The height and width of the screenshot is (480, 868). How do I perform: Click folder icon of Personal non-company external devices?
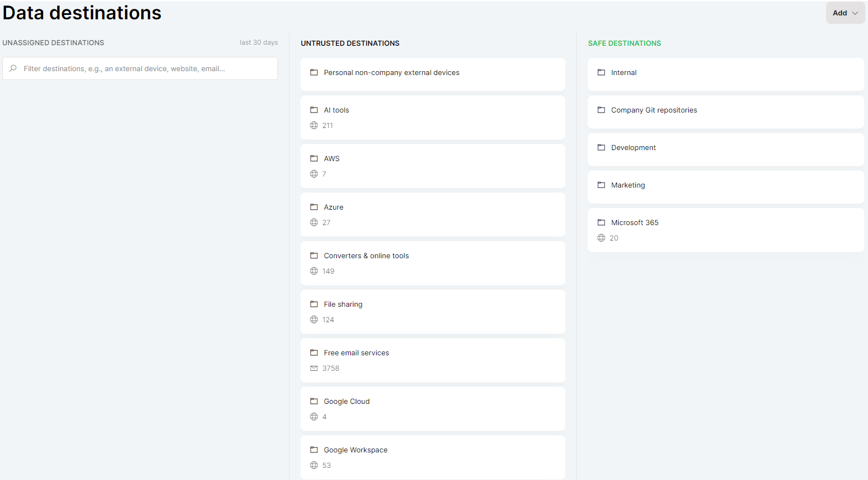(314, 72)
